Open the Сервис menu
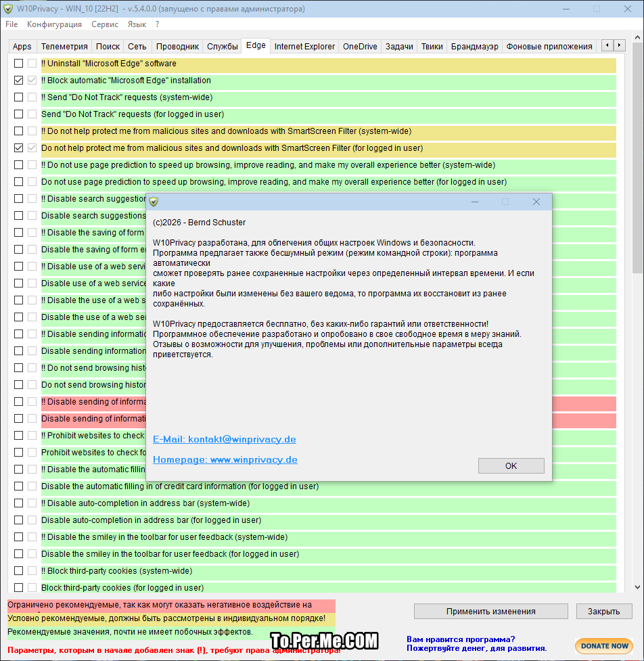This screenshot has height=661, width=644. click(105, 24)
